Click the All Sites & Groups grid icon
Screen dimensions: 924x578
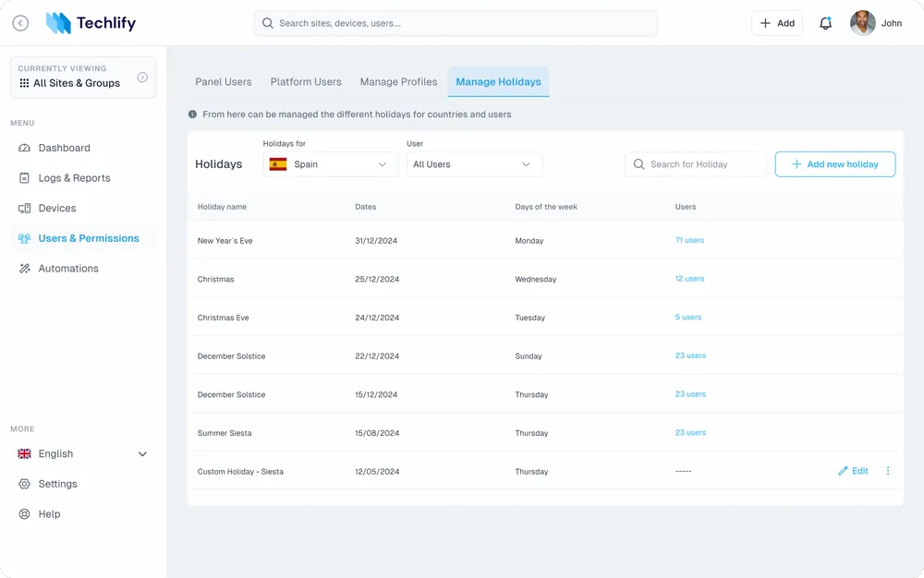click(24, 83)
